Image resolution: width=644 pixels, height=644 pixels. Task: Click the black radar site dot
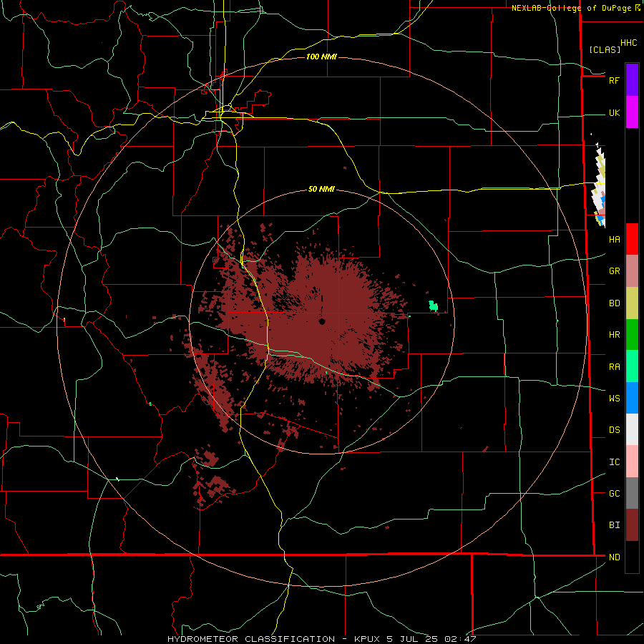(322, 321)
